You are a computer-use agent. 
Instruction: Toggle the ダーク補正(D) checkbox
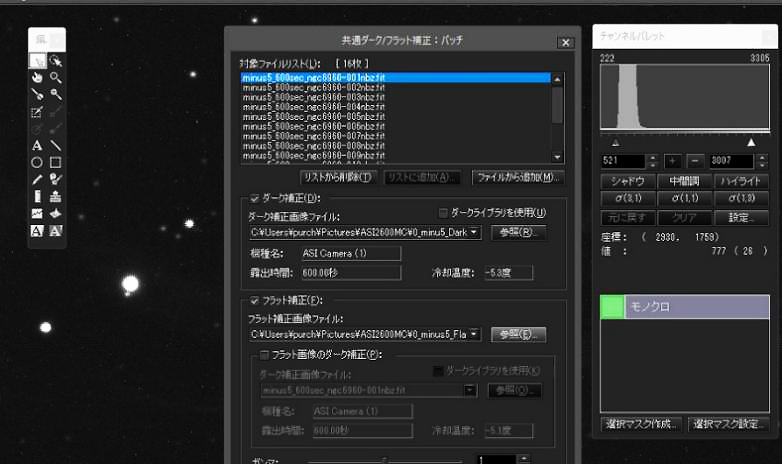[x=254, y=199]
